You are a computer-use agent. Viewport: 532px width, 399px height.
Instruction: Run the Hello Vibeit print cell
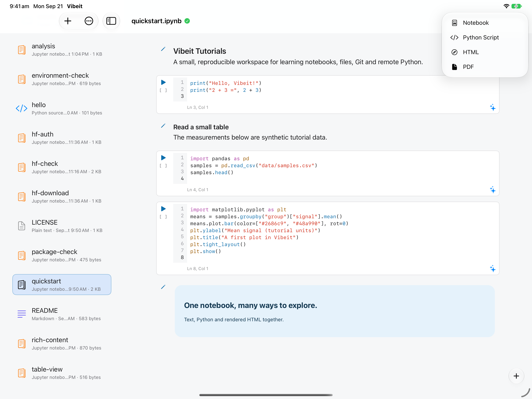tap(163, 83)
